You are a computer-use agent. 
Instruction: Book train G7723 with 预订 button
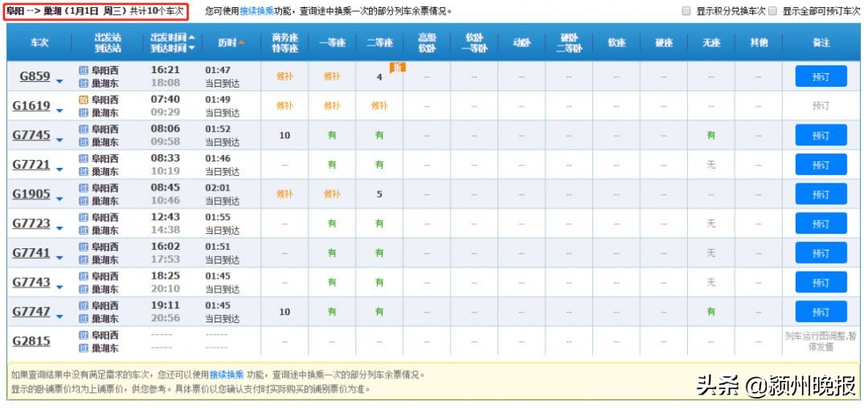[821, 223]
